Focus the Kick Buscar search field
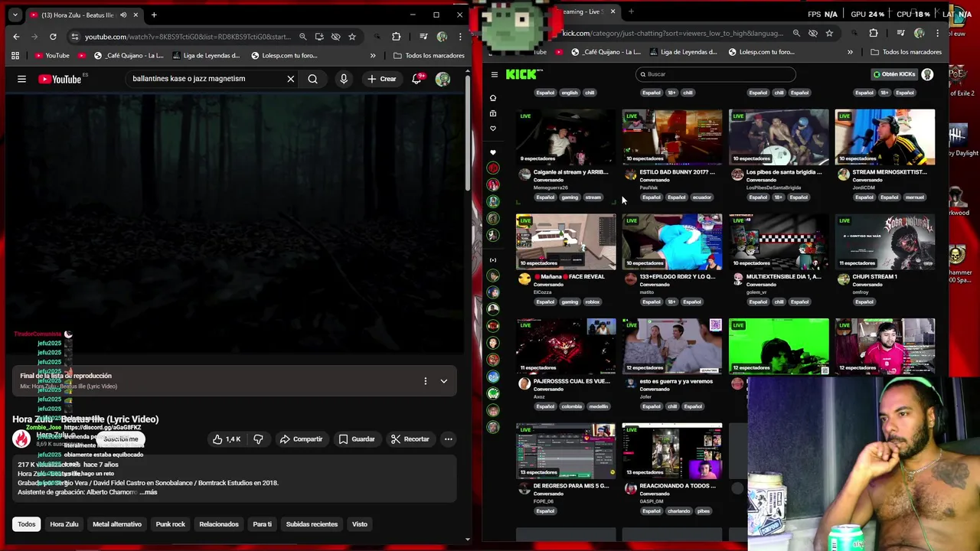The height and width of the screenshot is (551, 980). point(716,74)
